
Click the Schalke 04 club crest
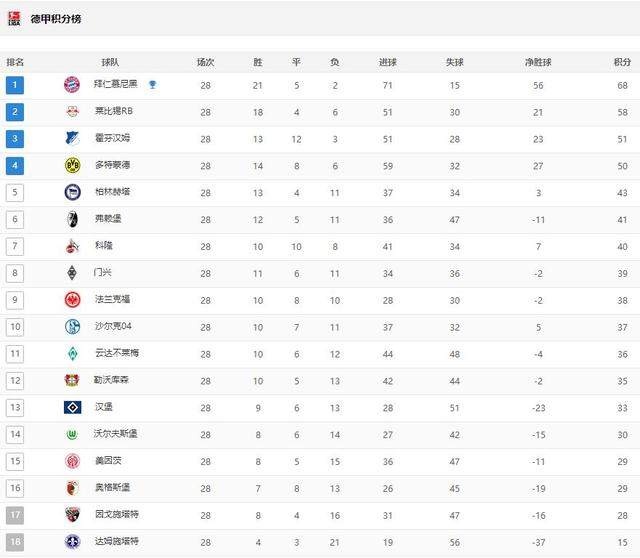[x=72, y=327]
